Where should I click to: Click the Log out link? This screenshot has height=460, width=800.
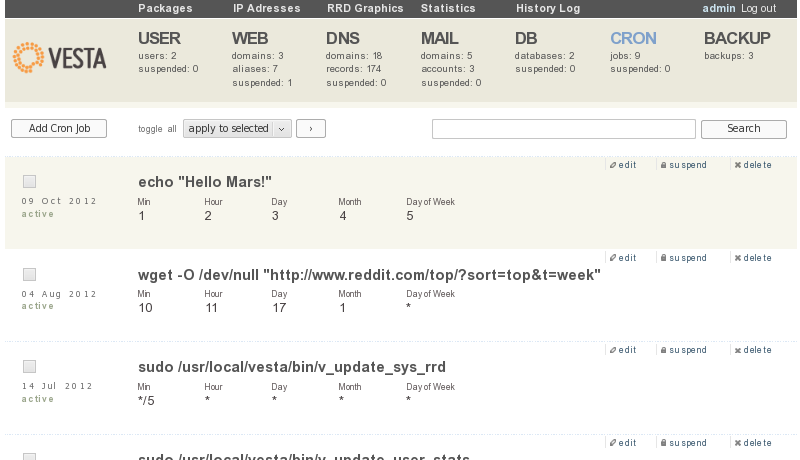click(x=758, y=8)
